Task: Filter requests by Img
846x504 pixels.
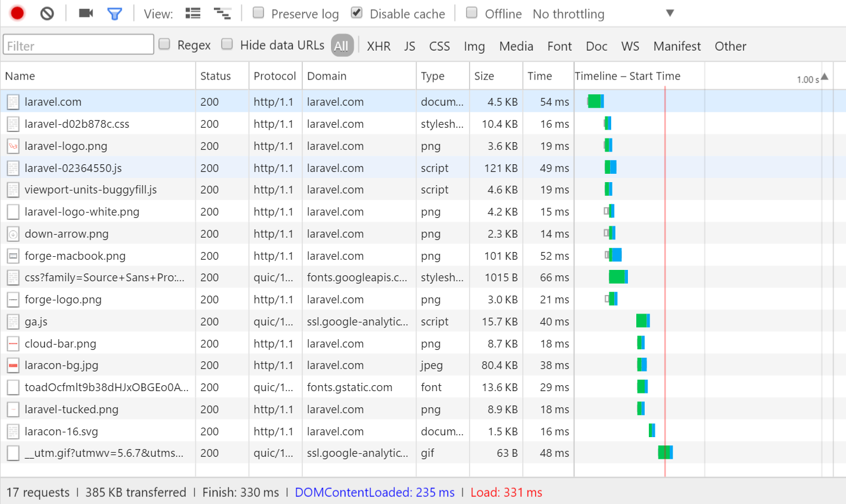Action: (474, 47)
